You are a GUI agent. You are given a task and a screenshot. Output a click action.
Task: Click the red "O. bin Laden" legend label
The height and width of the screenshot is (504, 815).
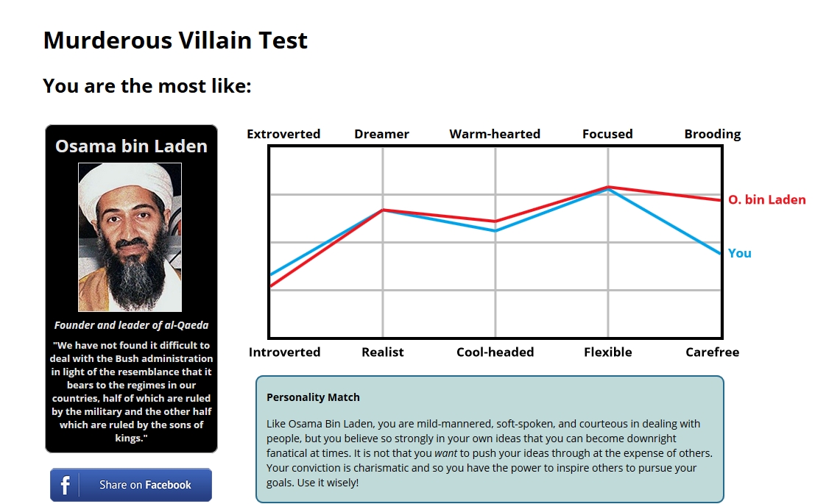click(766, 199)
